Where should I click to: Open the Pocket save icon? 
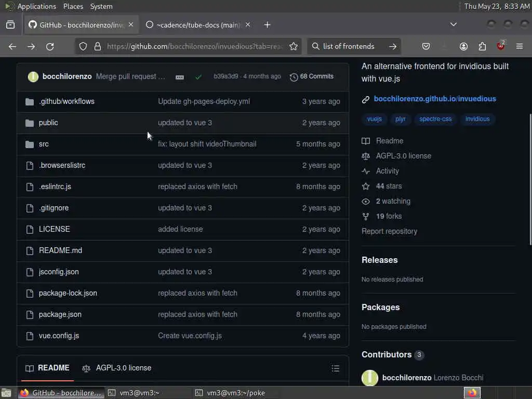coord(426,46)
